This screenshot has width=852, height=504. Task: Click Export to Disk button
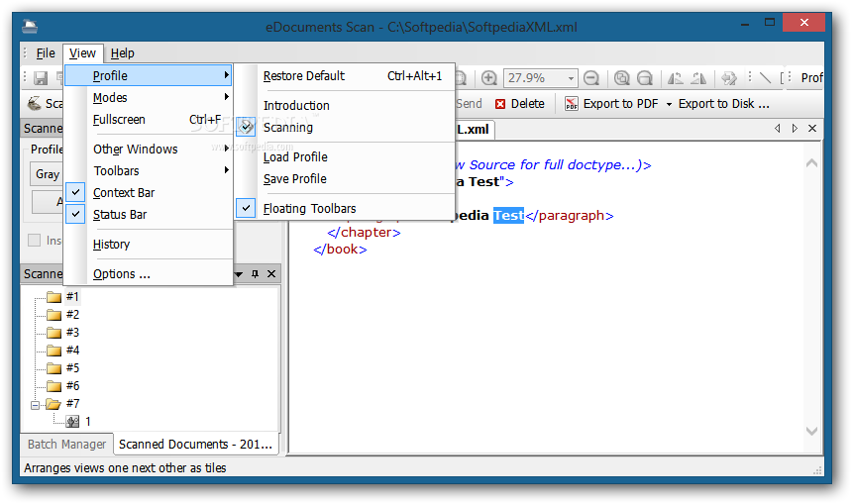click(724, 104)
